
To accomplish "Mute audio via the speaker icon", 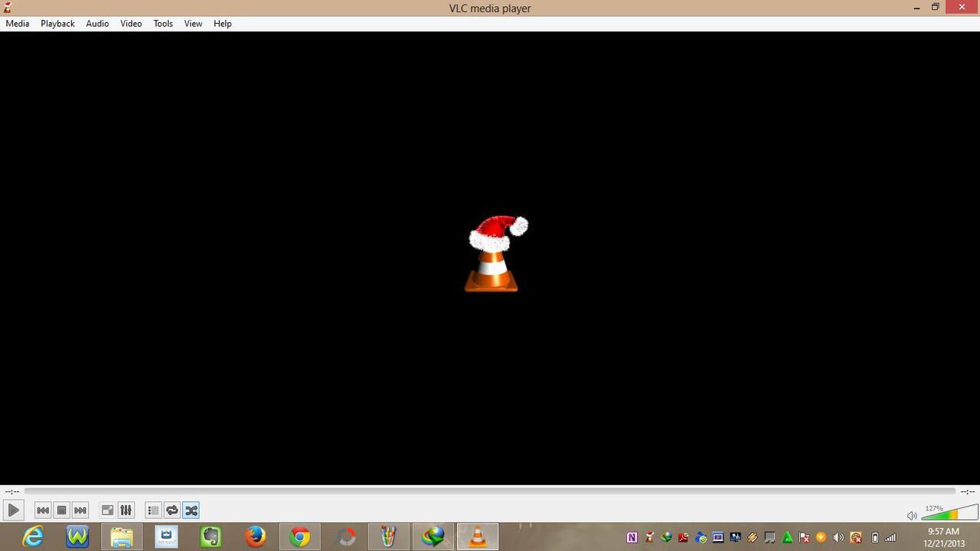I will click(x=911, y=516).
